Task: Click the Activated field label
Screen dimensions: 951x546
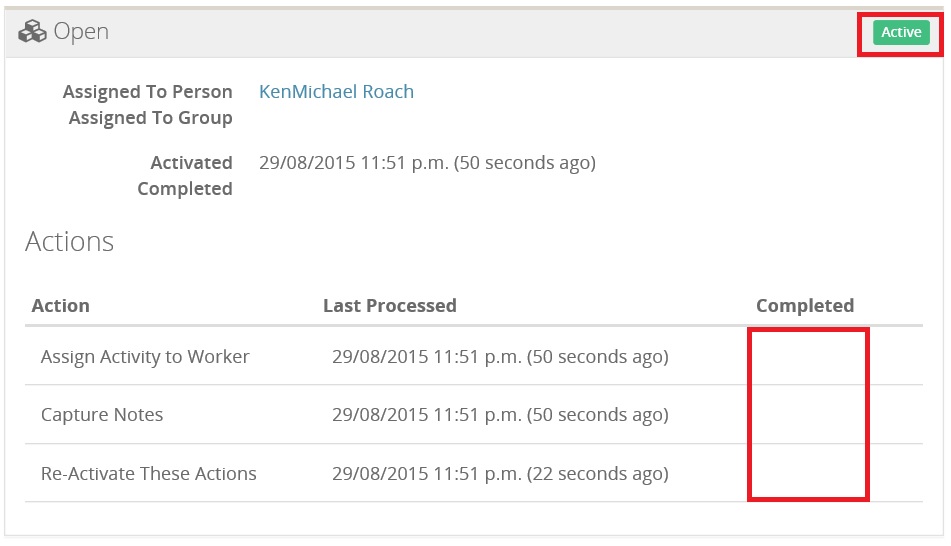Action: click(x=191, y=163)
